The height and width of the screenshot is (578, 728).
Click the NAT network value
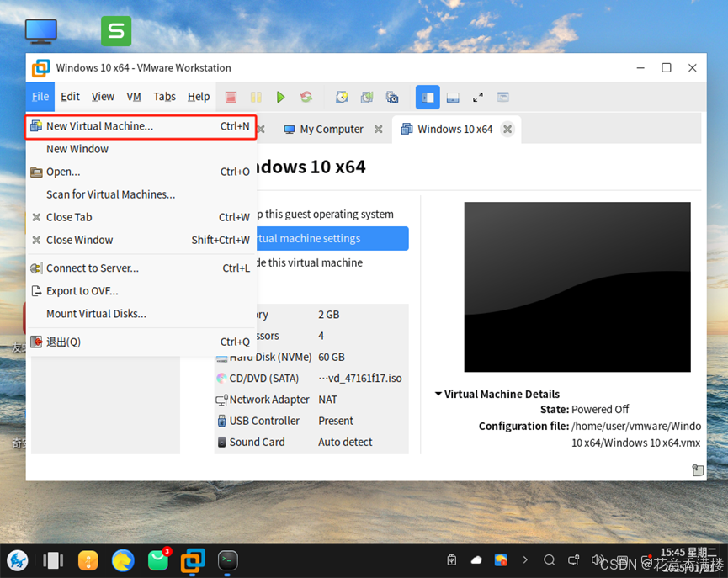(327, 400)
